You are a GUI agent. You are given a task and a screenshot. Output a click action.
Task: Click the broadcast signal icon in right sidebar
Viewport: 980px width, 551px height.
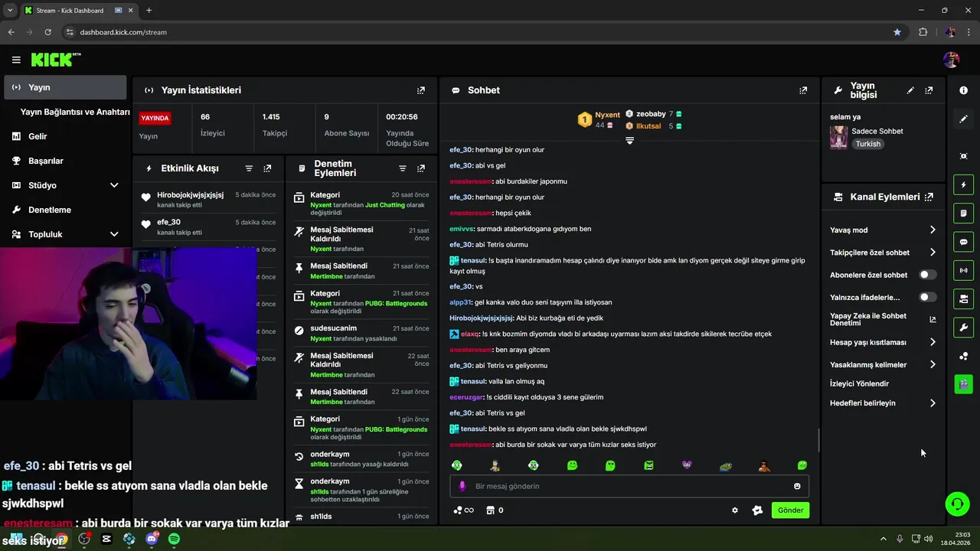(x=963, y=270)
